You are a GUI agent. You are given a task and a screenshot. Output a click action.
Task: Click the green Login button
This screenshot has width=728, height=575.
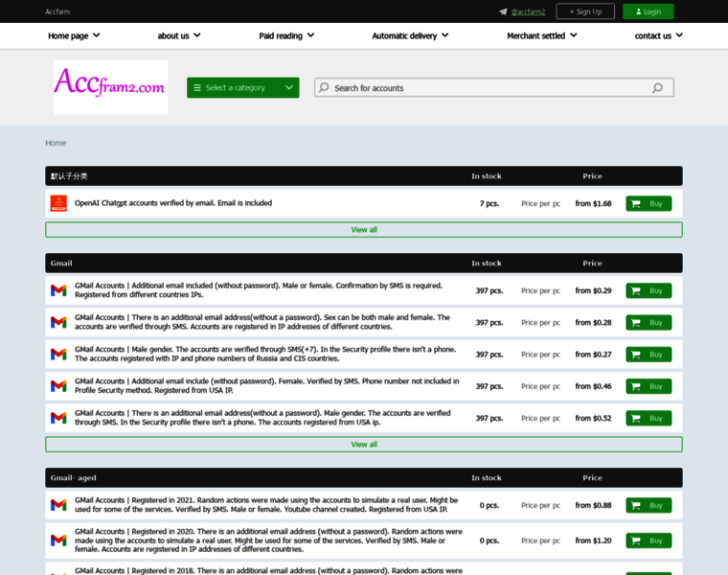coord(648,11)
